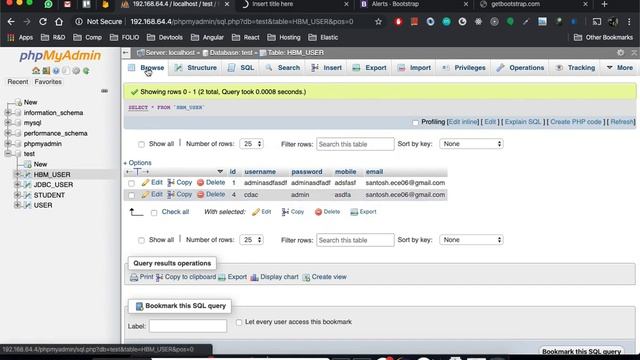Tick the Check all checkbox
The image size is (640, 360).
(x=154, y=213)
